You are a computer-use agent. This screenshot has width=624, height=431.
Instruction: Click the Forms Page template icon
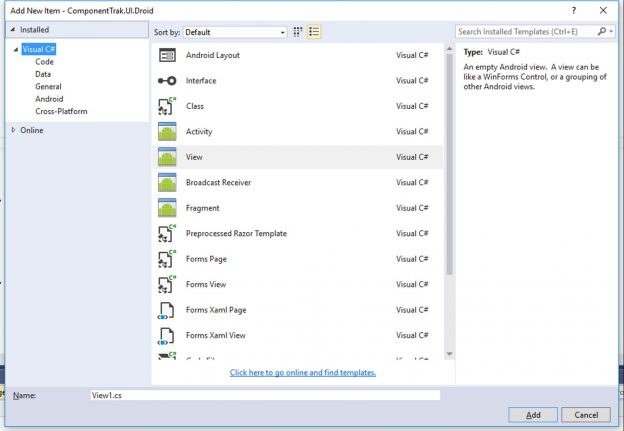click(x=167, y=259)
